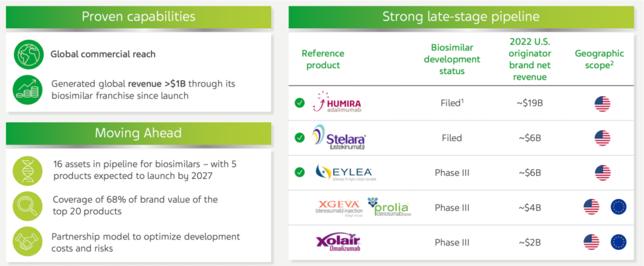Viewport: 644px width, 266px height.
Task: Click the Xolair Omalizumab logo
Action: coord(339,242)
